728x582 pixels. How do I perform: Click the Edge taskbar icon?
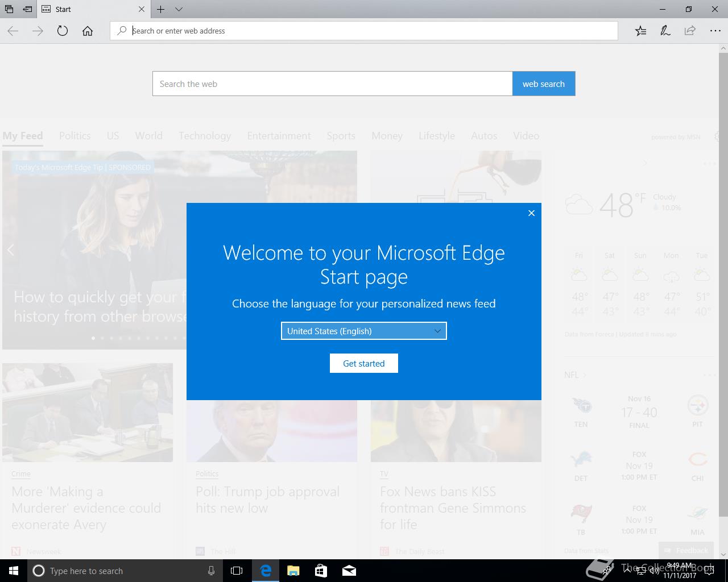click(266, 571)
